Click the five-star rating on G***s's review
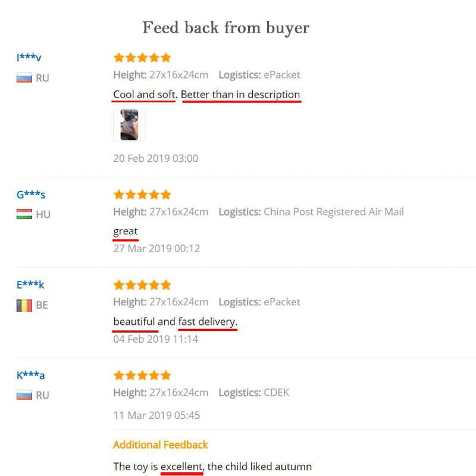This screenshot has width=476, height=476. [x=142, y=195]
